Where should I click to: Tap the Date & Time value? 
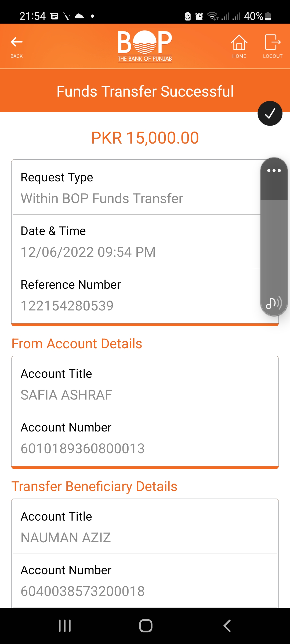coord(88,252)
